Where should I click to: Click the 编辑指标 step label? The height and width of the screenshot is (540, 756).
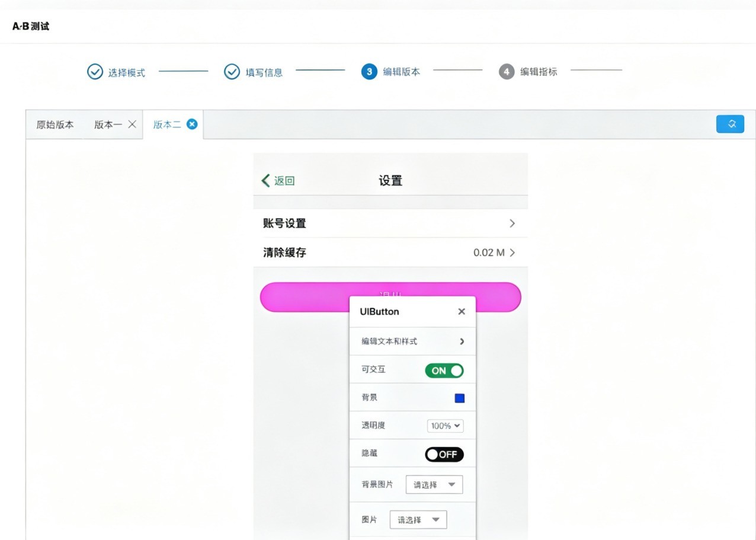[539, 72]
